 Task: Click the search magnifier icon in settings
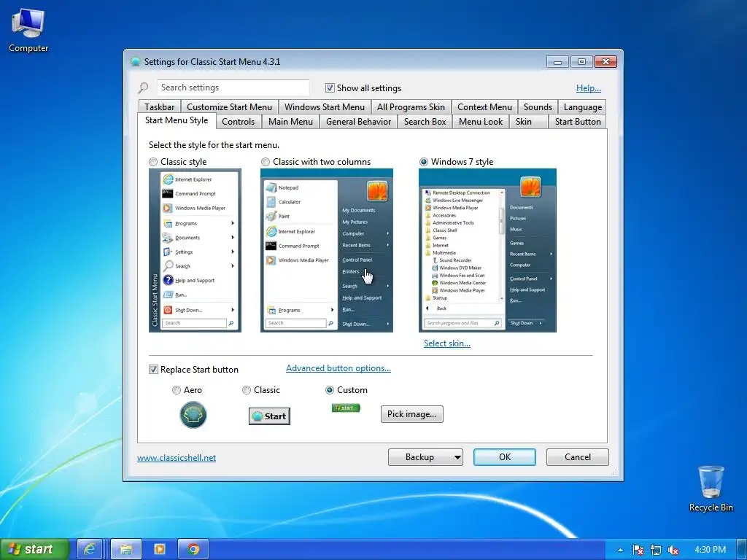144,87
